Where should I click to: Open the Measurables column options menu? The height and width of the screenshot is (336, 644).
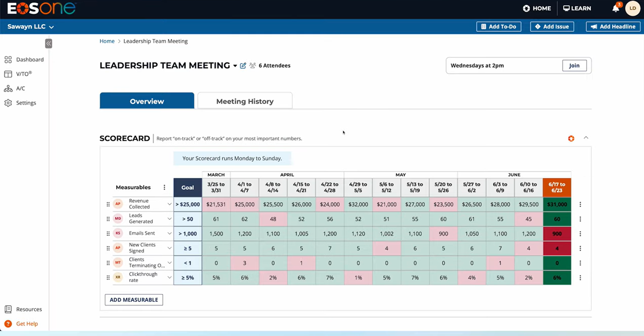point(165,188)
